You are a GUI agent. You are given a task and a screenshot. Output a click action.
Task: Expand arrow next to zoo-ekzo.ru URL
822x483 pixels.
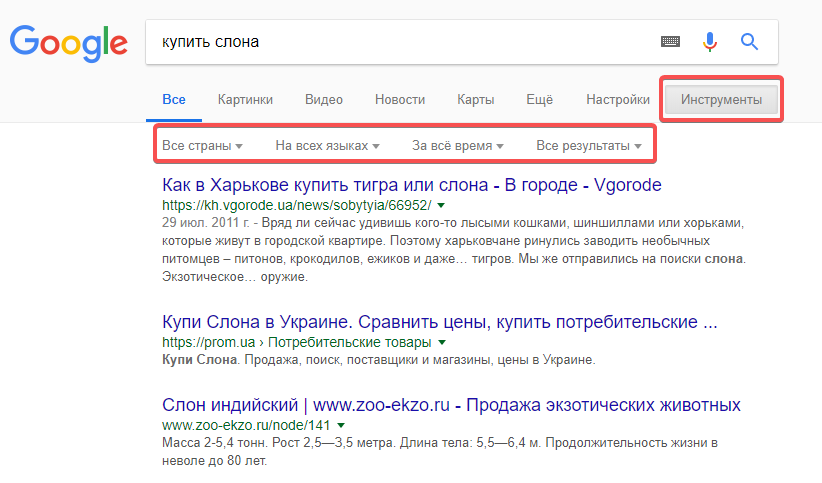[341, 425]
